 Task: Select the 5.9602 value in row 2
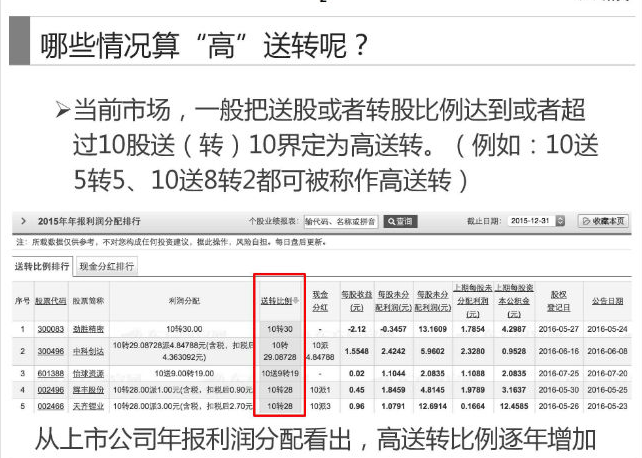pyautogui.click(x=433, y=351)
